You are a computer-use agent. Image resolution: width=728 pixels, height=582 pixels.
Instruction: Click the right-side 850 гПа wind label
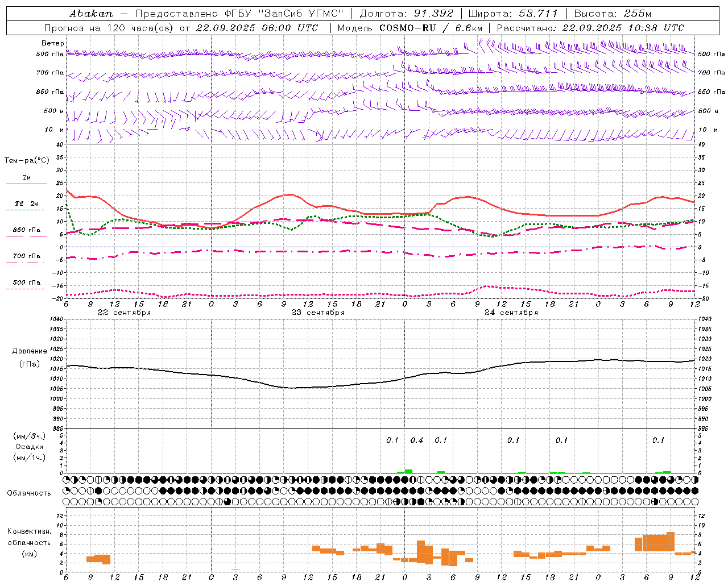click(x=712, y=92)
